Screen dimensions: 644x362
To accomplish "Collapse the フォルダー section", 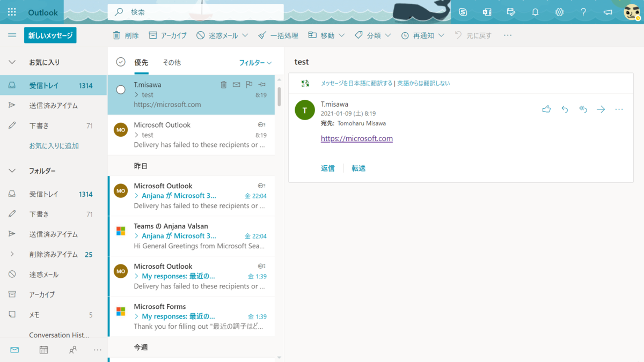I will point(12,171).
